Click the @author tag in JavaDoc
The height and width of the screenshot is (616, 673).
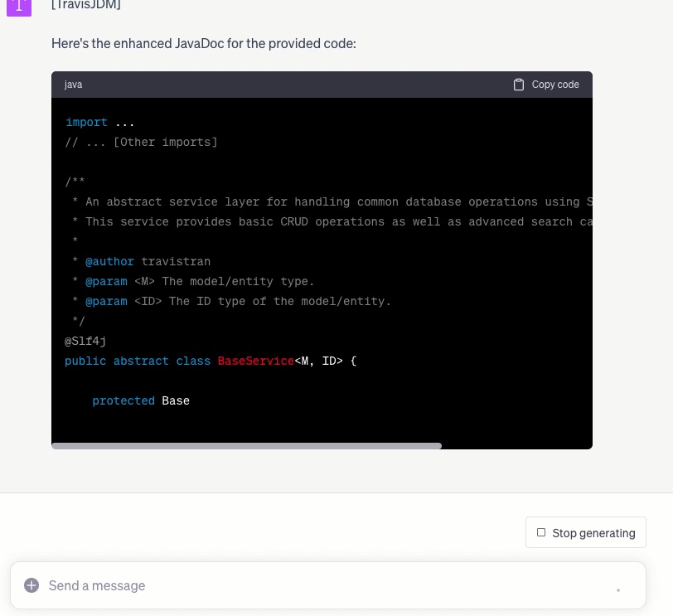[109, 261]
